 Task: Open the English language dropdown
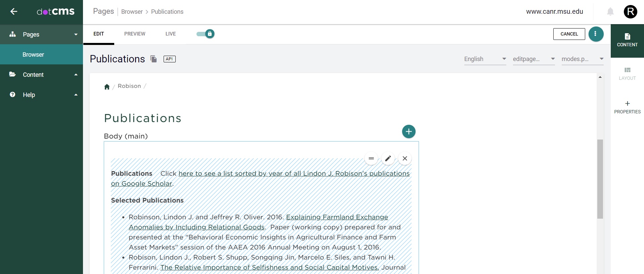click(x=485, y=59)
